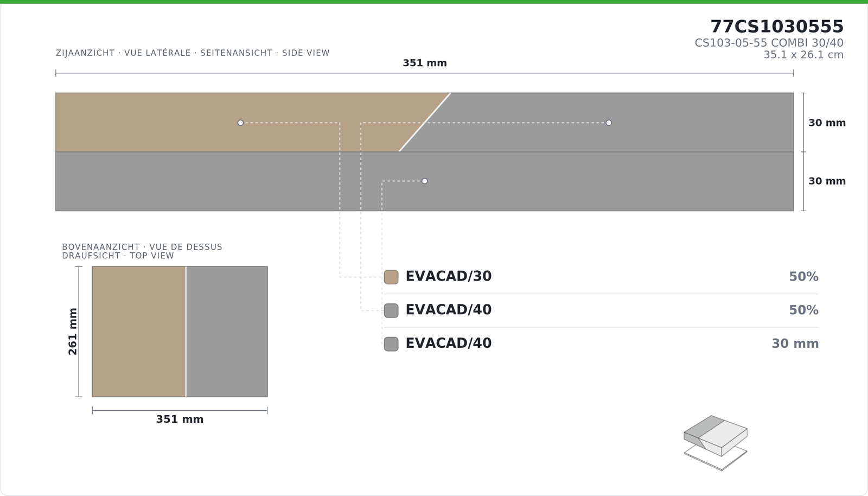The width and height of the screenshot is (868, 496).
Task: Click the tan EVACAD/30 color swatch
Action: pyautogui.click(x=391, y=277)
